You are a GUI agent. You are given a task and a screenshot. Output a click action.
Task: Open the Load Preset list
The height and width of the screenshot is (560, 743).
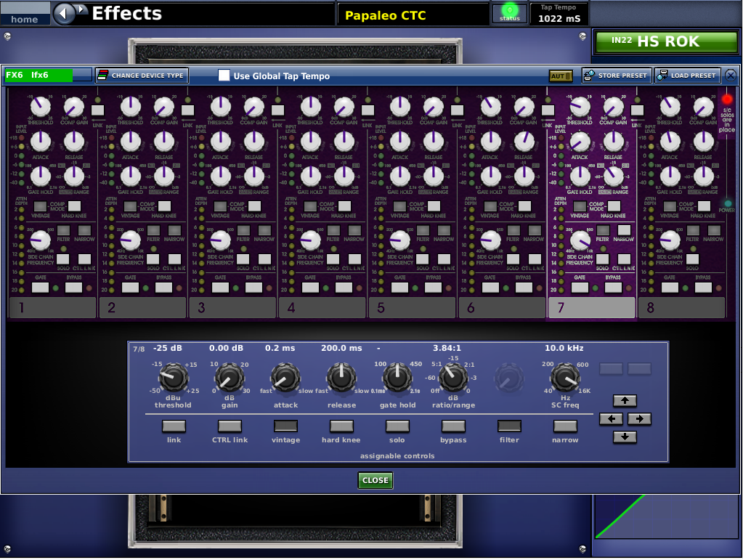(x=687, y=76)
